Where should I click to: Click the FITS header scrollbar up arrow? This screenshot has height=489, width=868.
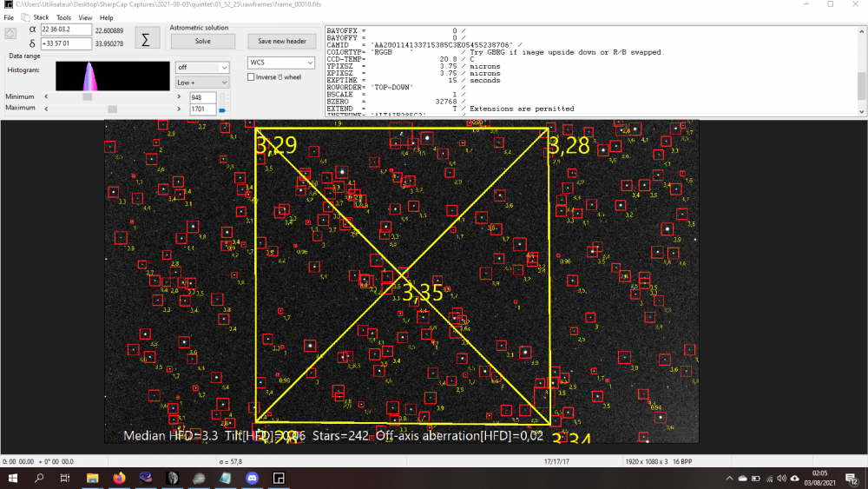click(x=861, y=31)
